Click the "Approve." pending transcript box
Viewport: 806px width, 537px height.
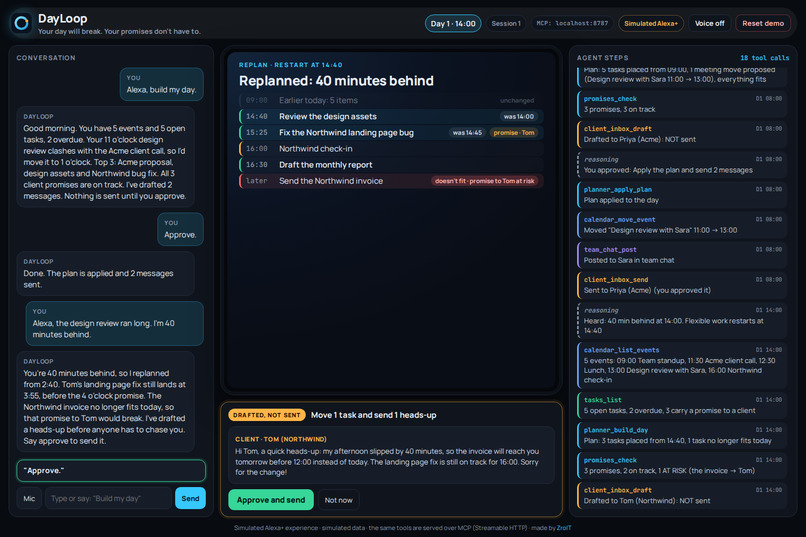click(x=111, y=471)
